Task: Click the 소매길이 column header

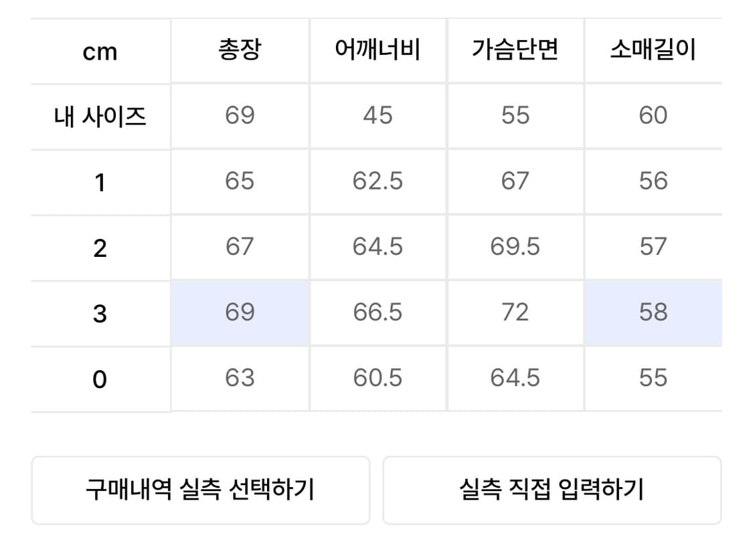Action: pos(653,50)
